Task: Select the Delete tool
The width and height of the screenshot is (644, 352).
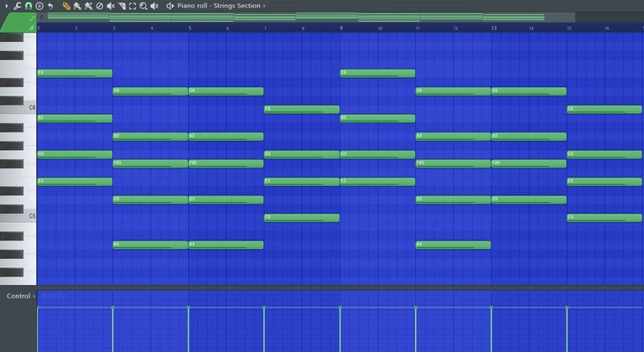Action: click(x=100, y=6)
